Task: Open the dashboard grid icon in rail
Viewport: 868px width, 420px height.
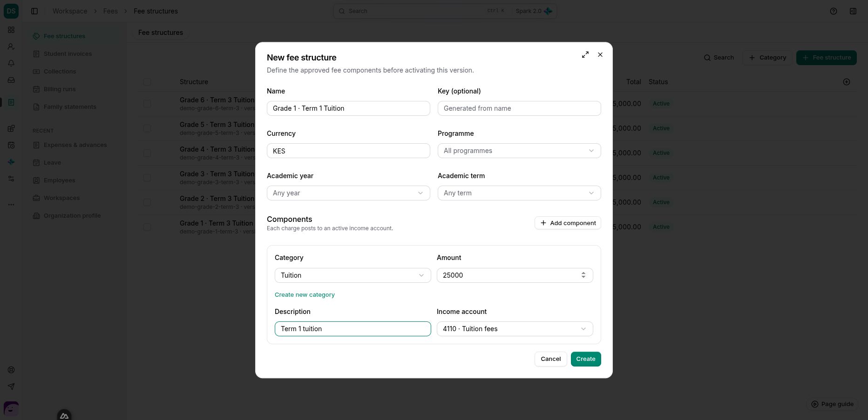Action: tap(11, 30)
